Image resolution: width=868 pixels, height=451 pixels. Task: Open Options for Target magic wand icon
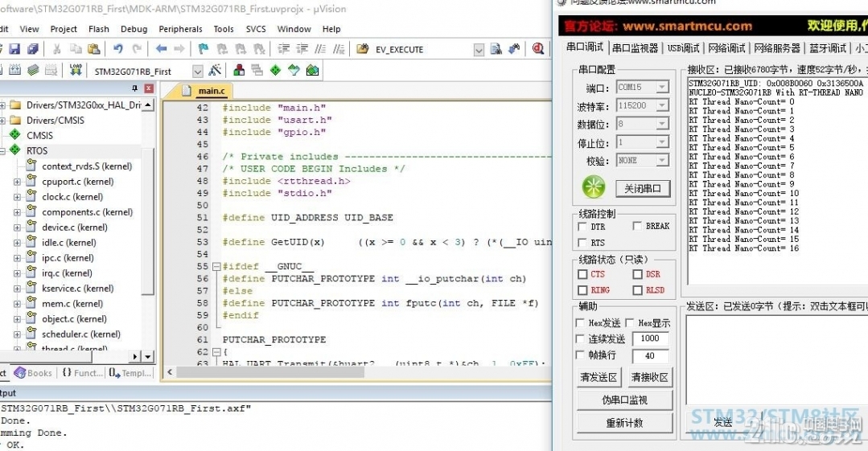click(215, 70)
